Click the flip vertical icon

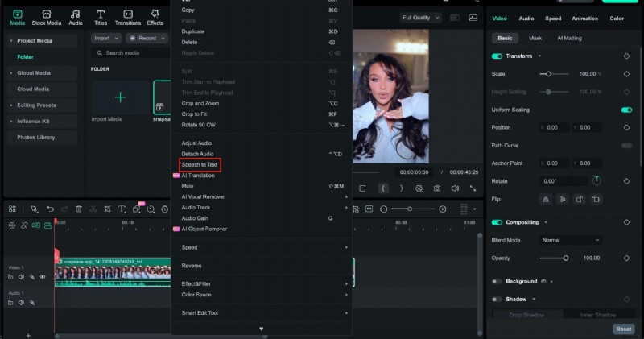pos(562,199)
